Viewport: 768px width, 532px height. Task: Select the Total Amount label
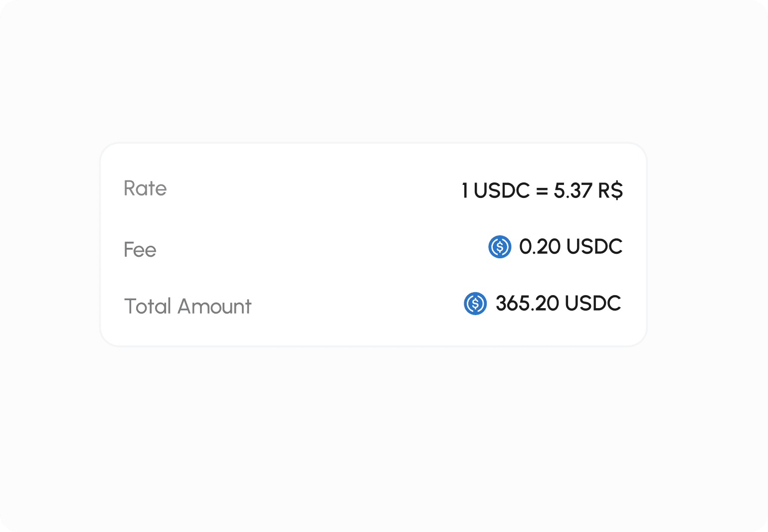188,306
